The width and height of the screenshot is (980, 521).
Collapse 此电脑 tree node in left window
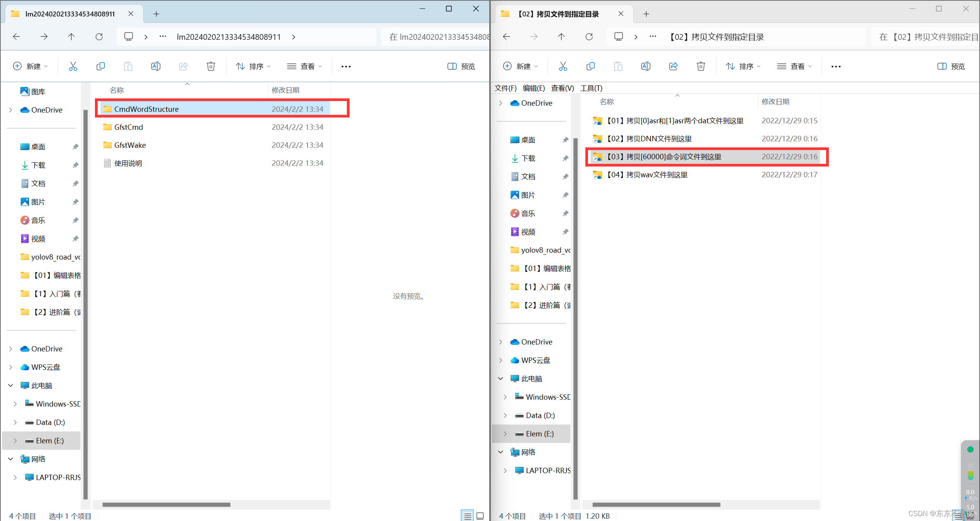pos(11,385)
